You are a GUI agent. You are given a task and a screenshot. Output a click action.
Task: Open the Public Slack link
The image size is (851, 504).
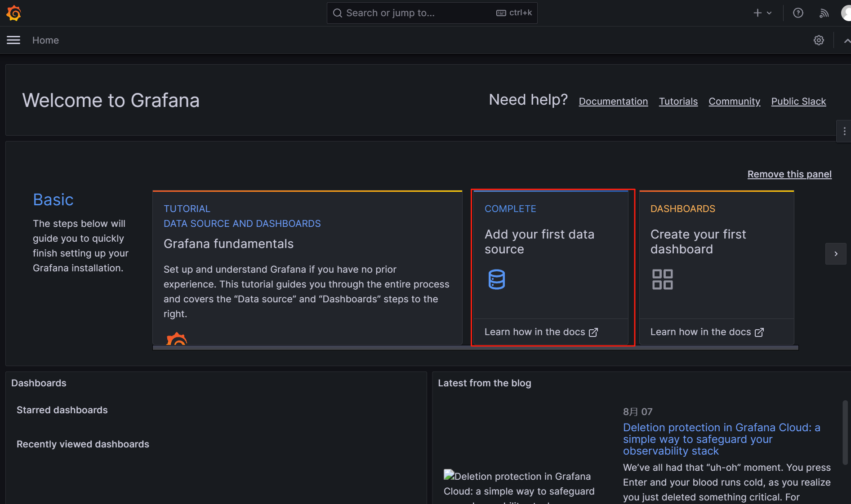tap(798, 102)
